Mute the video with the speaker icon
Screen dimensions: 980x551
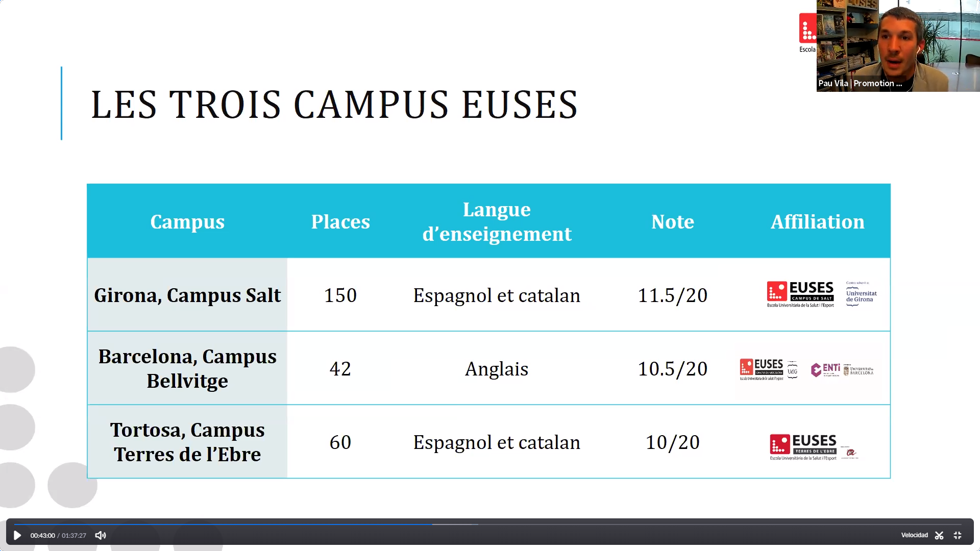[101, 535]
